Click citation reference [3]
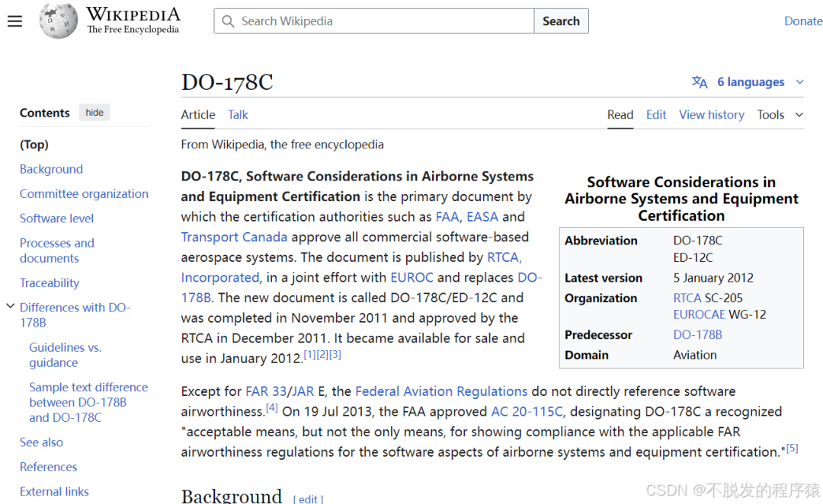The image size is (823, 504). tap(335, 355)
